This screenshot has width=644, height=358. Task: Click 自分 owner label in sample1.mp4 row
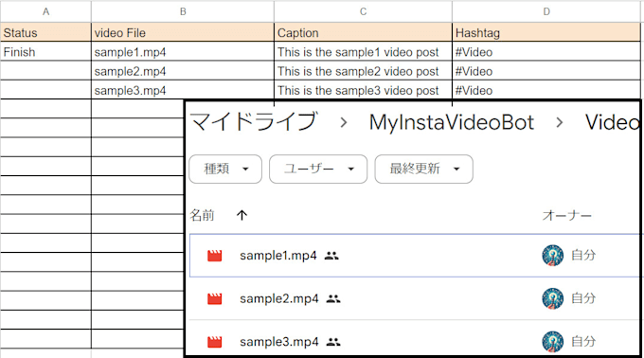click(x=583, y=256)
